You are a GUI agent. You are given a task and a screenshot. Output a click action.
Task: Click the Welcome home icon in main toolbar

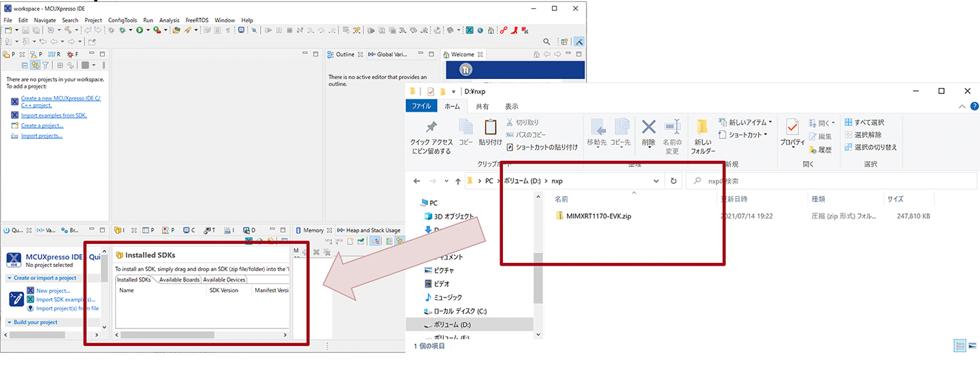[x=491, y=31]
